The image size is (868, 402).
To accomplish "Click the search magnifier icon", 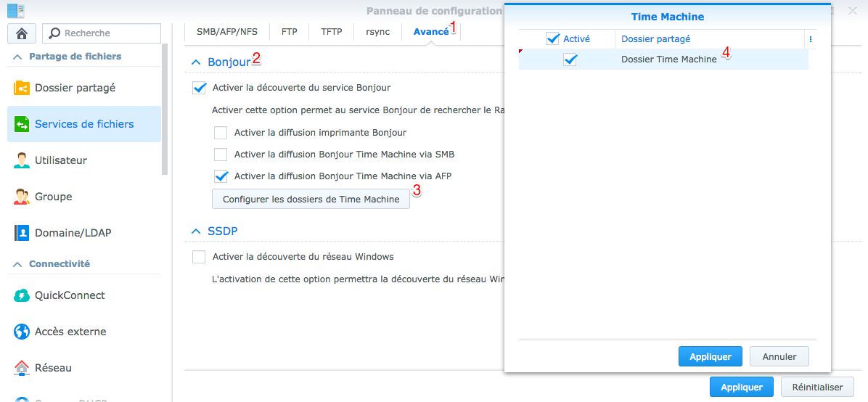I will [x=55, y=33].
